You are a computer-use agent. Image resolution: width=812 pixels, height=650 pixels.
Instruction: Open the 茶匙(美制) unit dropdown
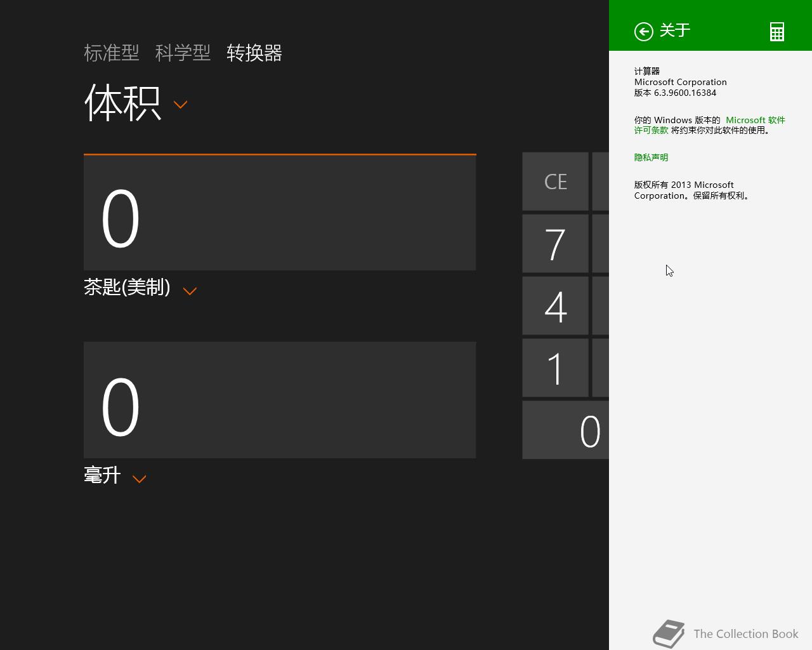(x=140, y=288)
